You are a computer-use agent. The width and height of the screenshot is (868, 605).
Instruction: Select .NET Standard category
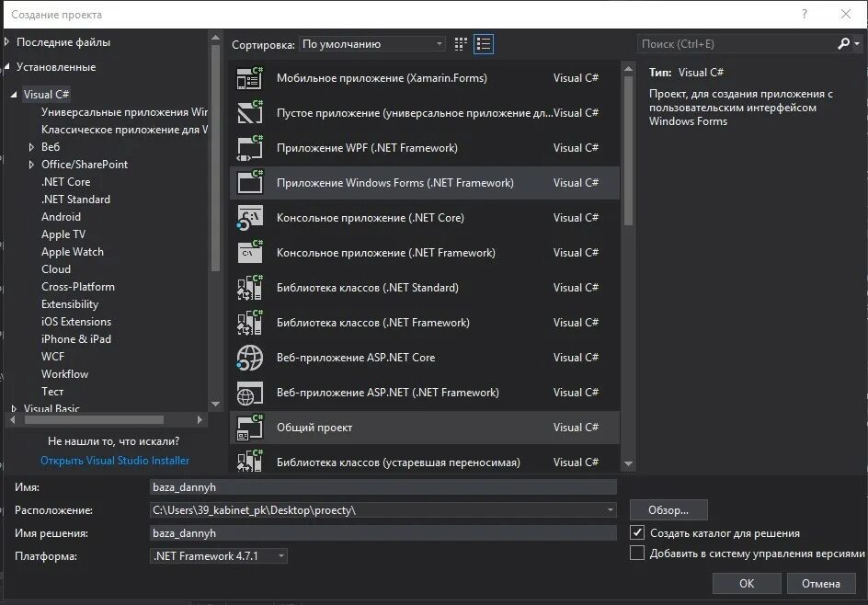tap(75, 200)
